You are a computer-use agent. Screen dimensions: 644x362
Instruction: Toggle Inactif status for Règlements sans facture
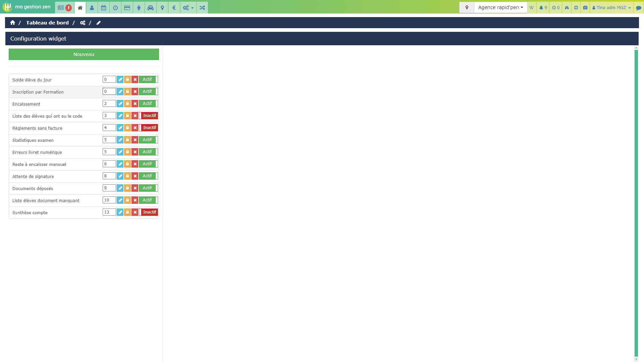tap(148, 128)
